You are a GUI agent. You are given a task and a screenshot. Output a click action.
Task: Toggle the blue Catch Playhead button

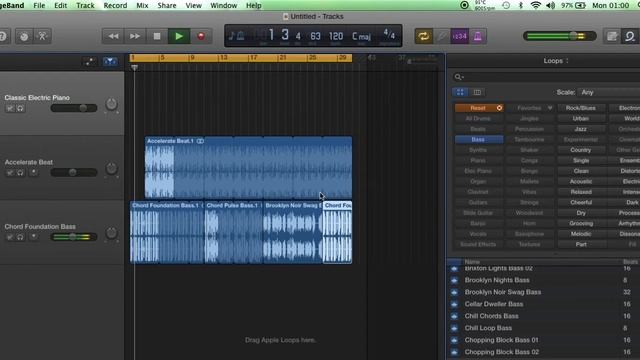click(x=110, y=62)
